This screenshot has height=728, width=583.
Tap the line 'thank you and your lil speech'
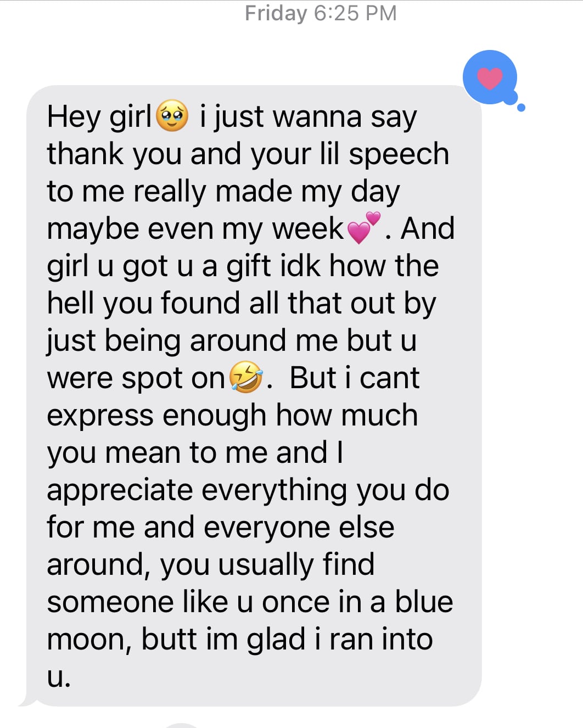[248, 154]
